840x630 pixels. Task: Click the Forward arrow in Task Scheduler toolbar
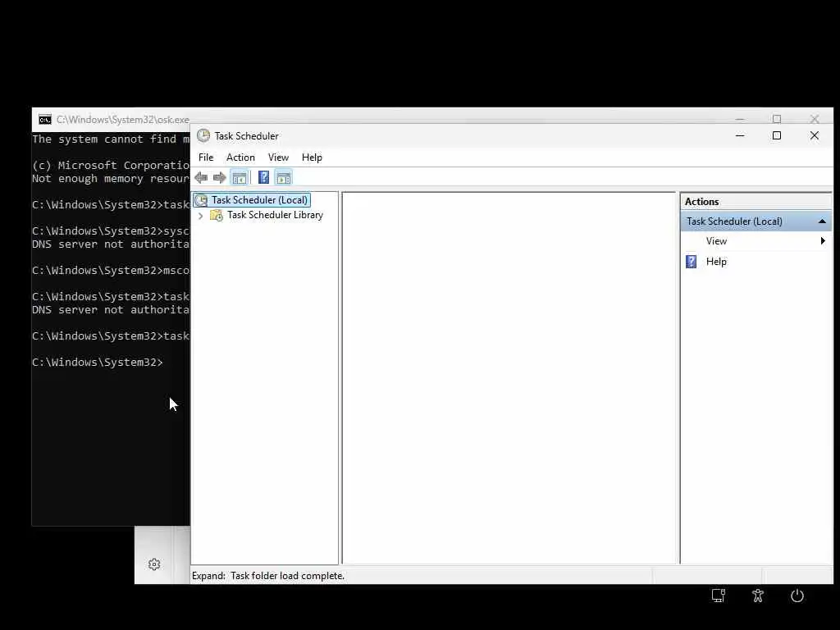point(219,178)
